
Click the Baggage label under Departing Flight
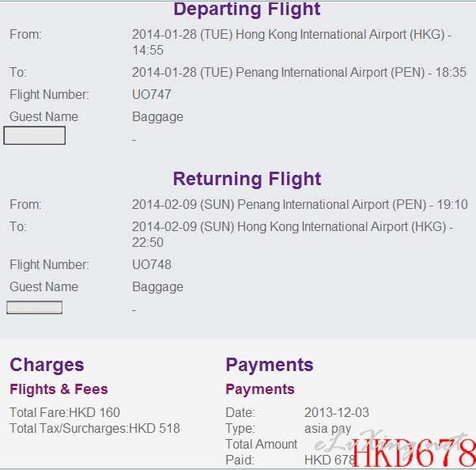click(157, 117)
